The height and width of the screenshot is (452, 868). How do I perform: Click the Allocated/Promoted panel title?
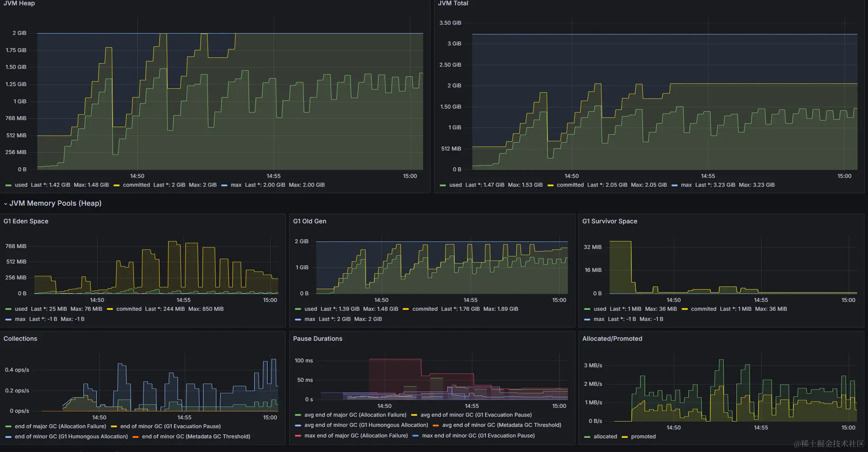tap(612, 339)
